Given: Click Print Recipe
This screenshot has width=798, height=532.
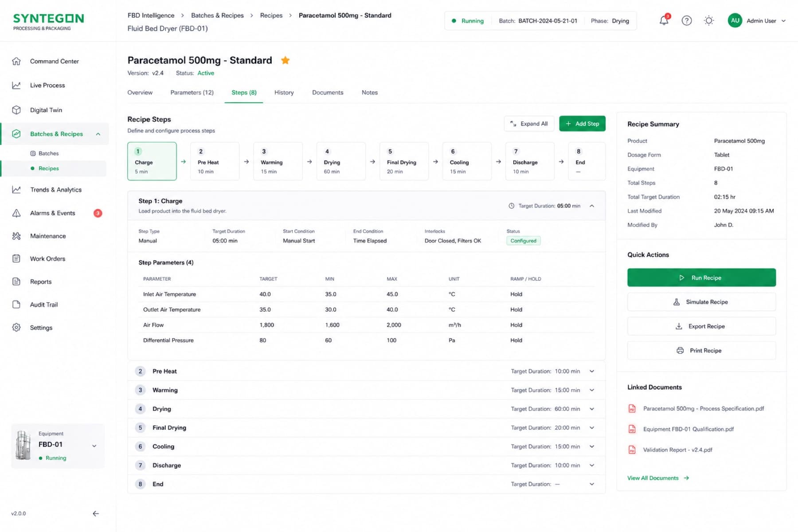Looking at the screenshot, I should pyautogui.click(x=701, y=350).
